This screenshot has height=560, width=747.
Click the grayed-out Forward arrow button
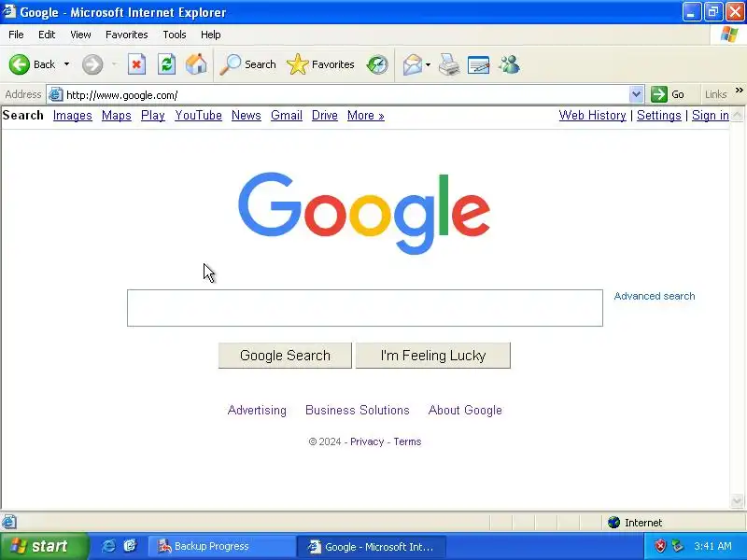tap(92, 64)
